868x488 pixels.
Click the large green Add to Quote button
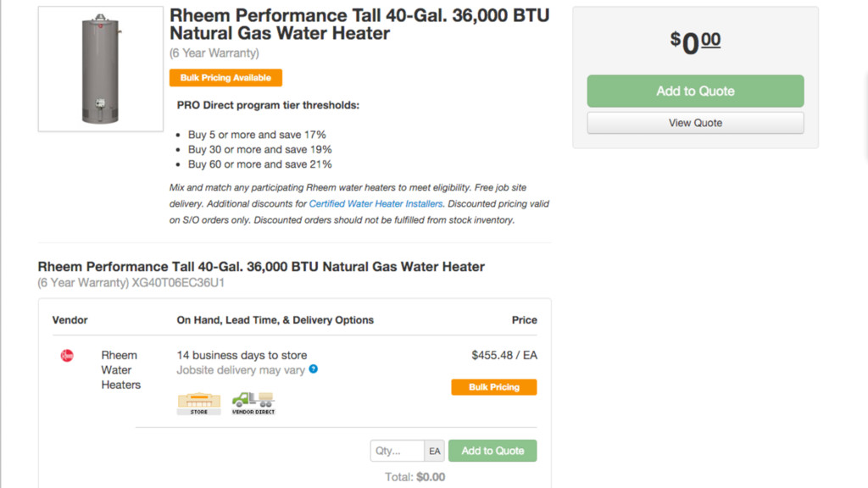pos(695,91)
